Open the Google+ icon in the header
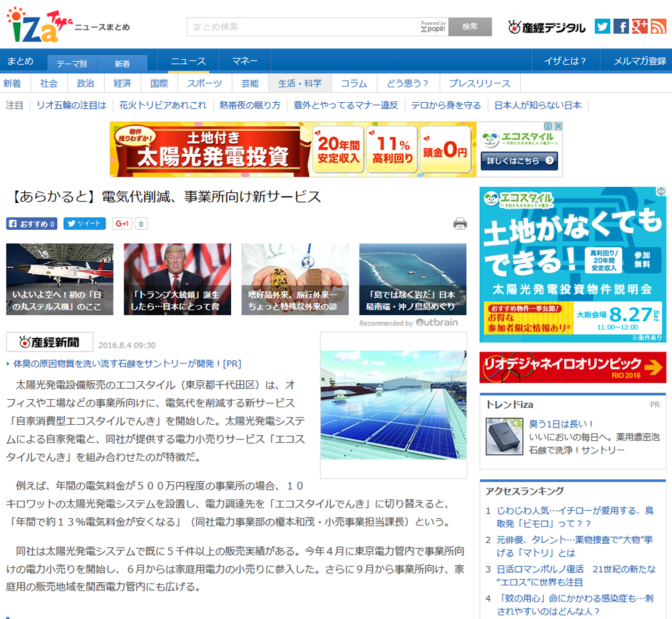 coord(640,27)
